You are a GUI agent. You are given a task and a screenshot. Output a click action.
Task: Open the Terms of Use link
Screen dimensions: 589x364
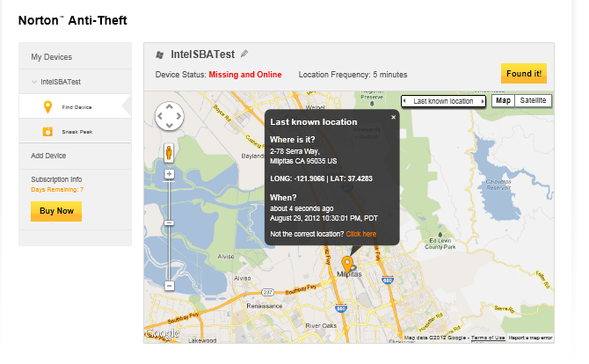(x=488, y=338)
